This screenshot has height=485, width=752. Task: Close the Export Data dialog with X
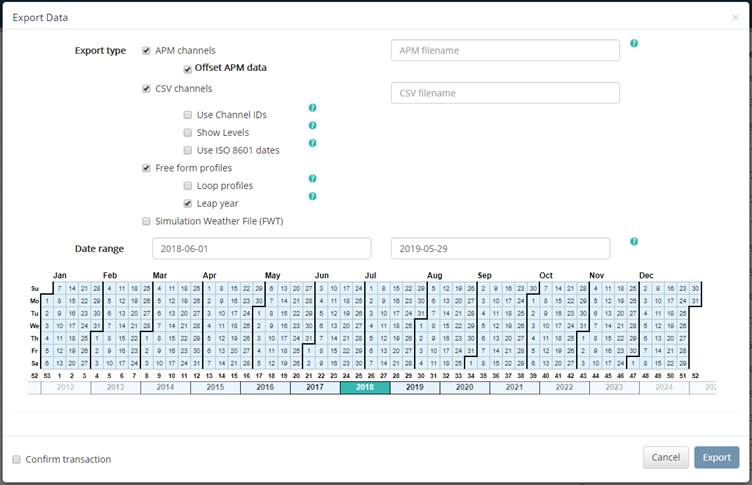735,18
